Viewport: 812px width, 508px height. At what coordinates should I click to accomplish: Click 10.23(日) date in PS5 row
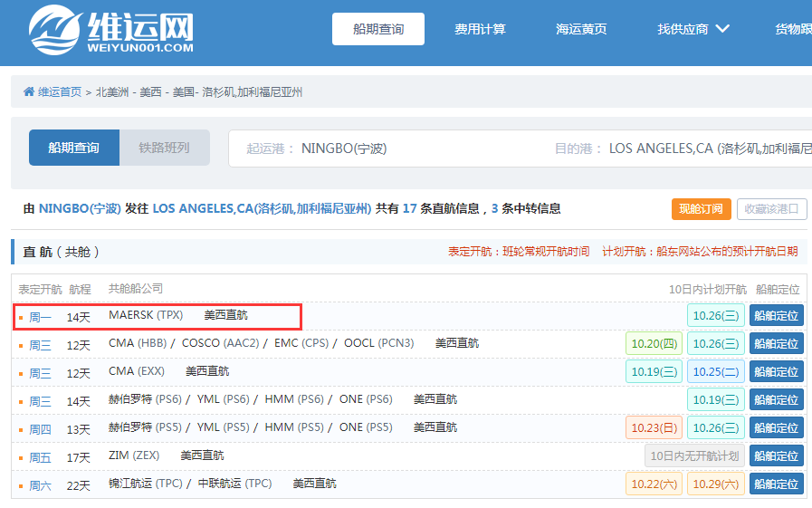(653, 428)
